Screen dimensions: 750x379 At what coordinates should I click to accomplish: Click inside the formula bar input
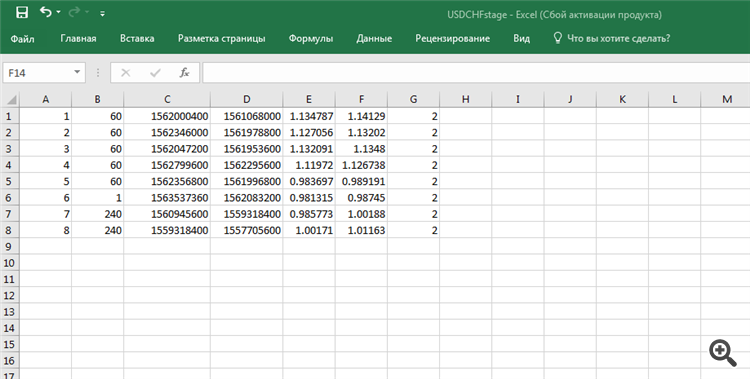tap(476, 73)
